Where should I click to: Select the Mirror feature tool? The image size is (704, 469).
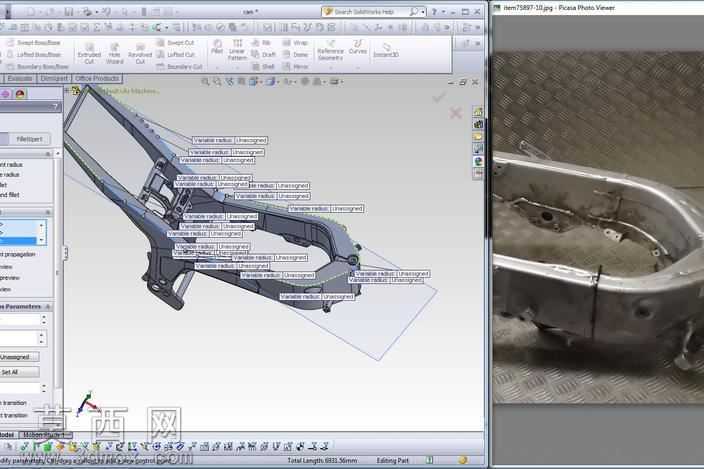point(295,66)
